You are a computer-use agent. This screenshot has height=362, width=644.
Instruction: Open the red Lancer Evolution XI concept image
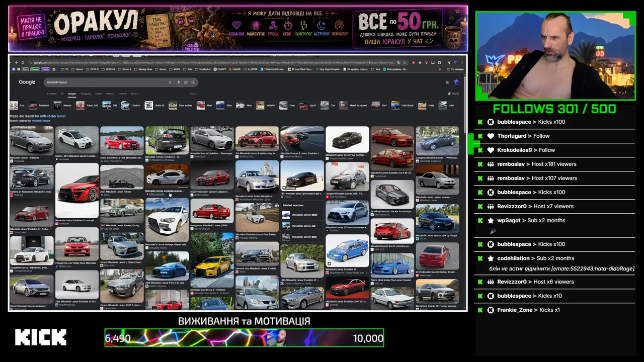[77, 190]
